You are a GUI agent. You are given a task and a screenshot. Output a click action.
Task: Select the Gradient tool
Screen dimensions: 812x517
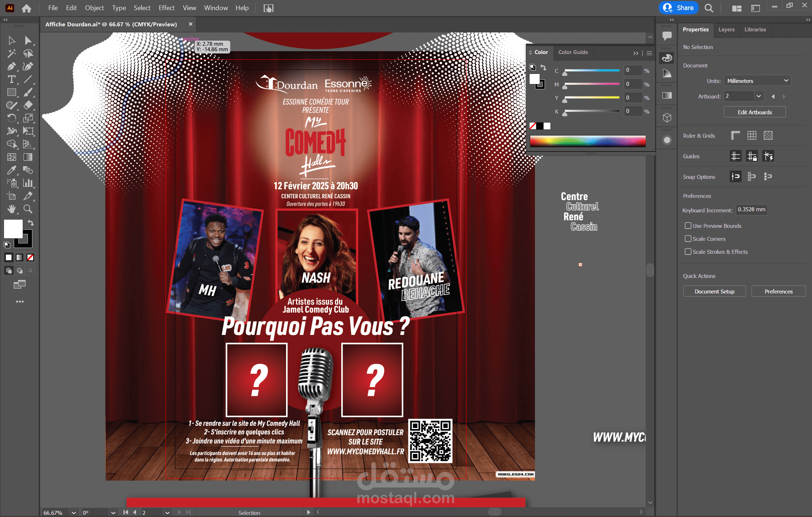click(x=28, y=157)
